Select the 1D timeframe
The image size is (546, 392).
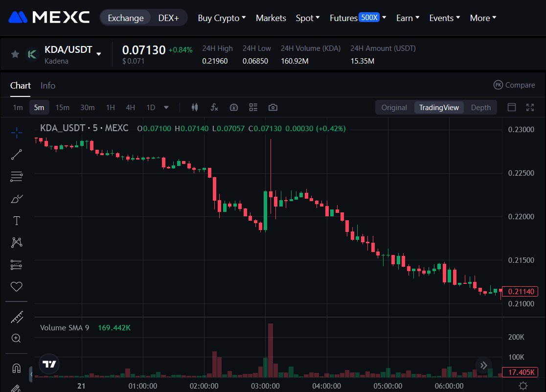150,107
